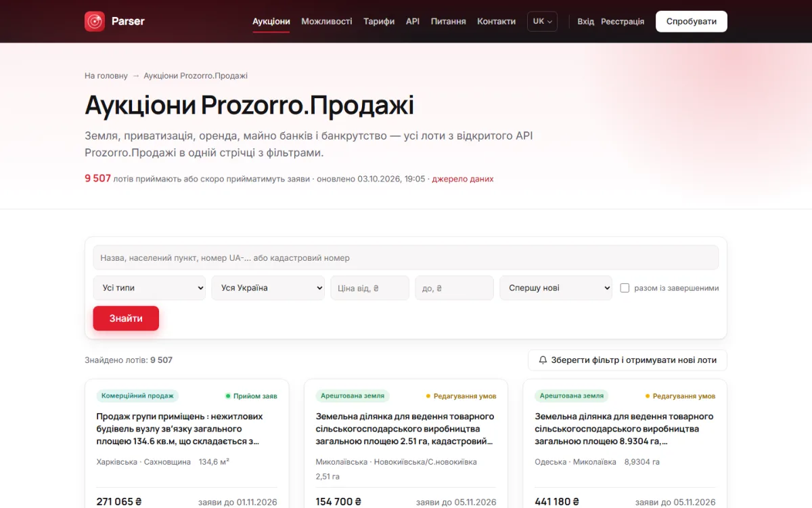Click the red Знайти search button
Screen dimensions: 812x508
click(x=126, y=318)
